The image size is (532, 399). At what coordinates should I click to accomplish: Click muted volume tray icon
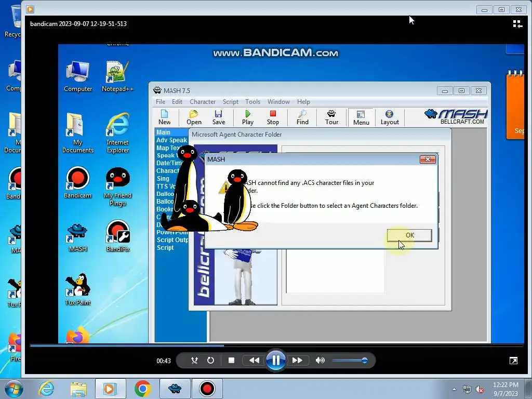[480, 389]
